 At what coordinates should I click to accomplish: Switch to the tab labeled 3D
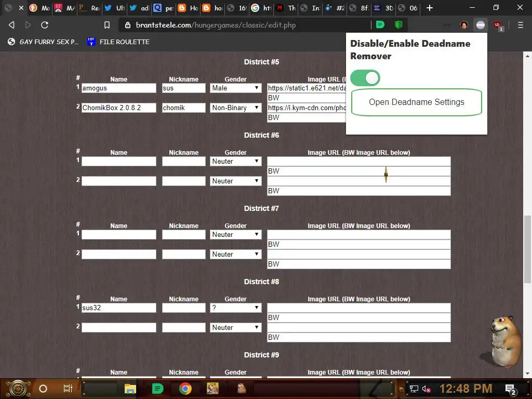[383, 8]
